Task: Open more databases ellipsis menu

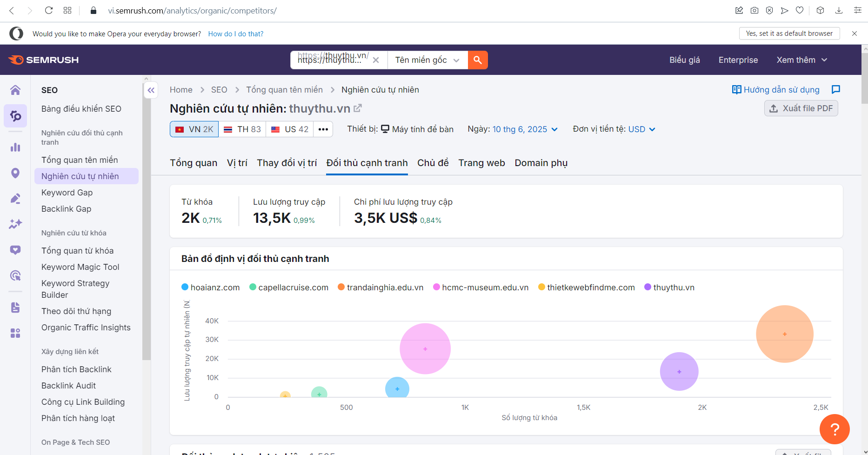Action: [x=323, y=129]
